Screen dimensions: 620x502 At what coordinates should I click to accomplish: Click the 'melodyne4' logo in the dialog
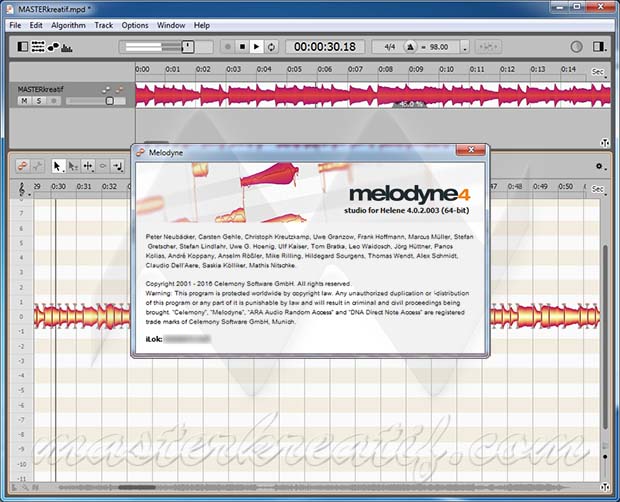(409, 194)
